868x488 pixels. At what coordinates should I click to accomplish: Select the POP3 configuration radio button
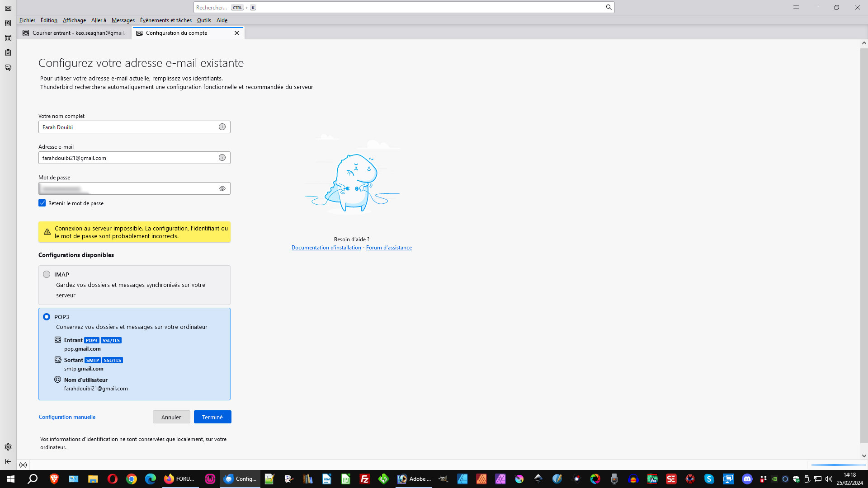coord(47,317)
